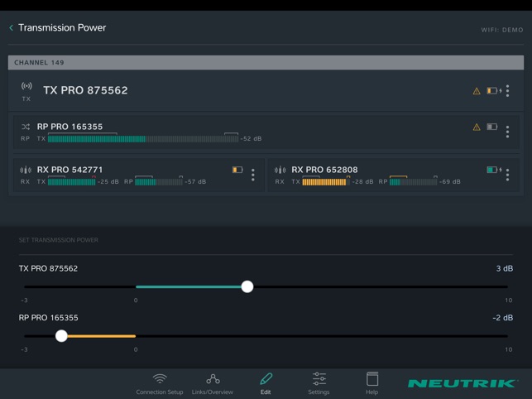The width and height of the screenshot is (532, 399).
Task: Open the Connection Setup tab
Action: coord(160,384)
